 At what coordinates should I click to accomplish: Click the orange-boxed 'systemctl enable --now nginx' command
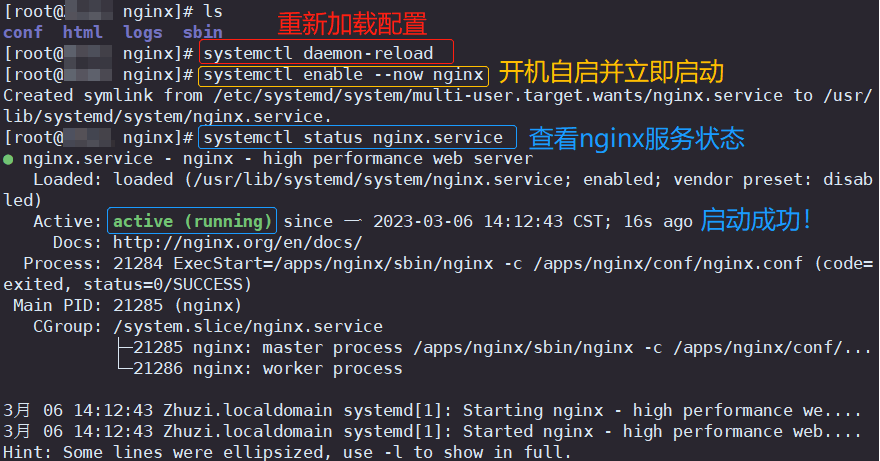pyautogui.click(x=344, y=75)
